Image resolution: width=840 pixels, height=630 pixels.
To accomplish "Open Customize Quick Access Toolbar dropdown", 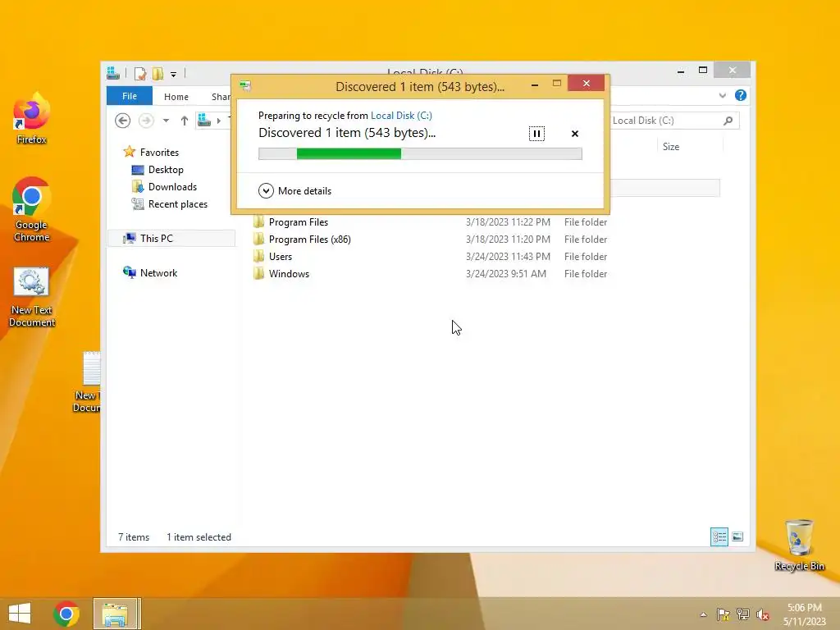I will [174, 75].
